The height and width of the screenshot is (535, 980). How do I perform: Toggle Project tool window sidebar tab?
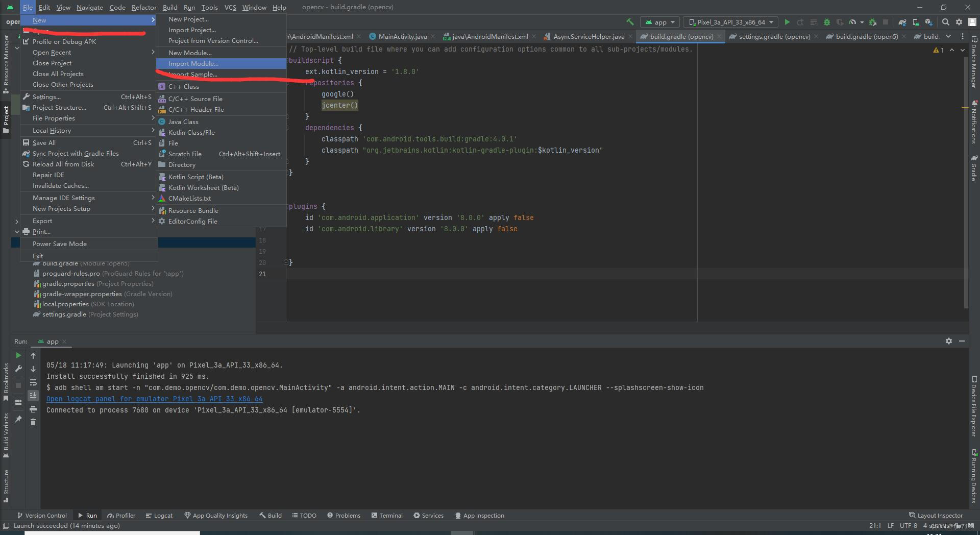pos(6,119)
